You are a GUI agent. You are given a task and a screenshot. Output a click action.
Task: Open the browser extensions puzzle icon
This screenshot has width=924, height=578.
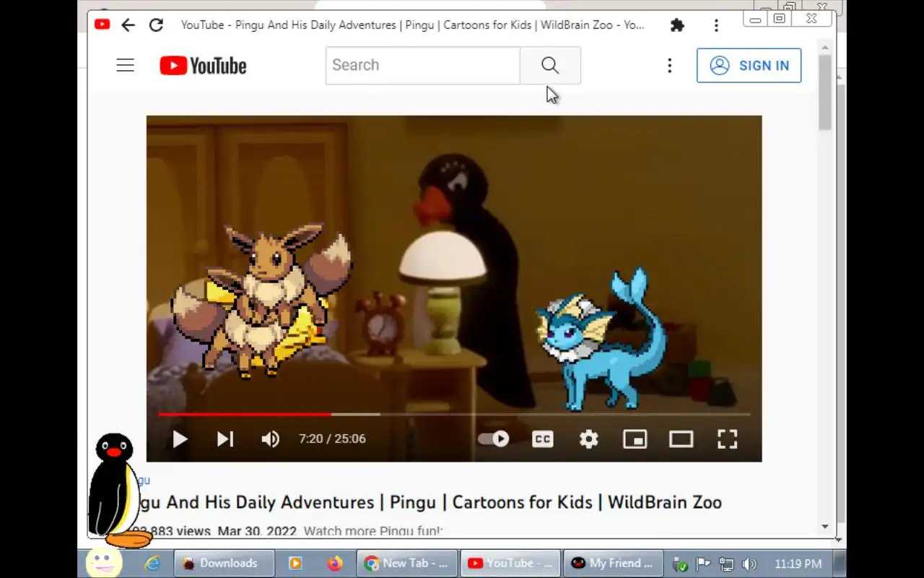click(x=677, y=25)
